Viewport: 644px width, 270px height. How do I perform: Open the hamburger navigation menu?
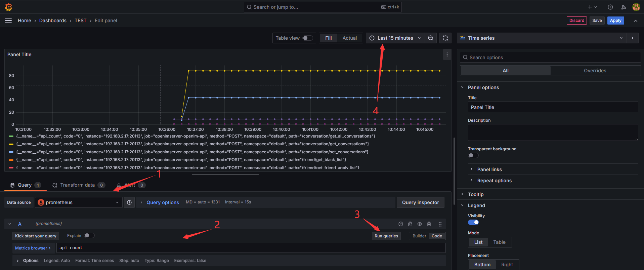(8, 21)
